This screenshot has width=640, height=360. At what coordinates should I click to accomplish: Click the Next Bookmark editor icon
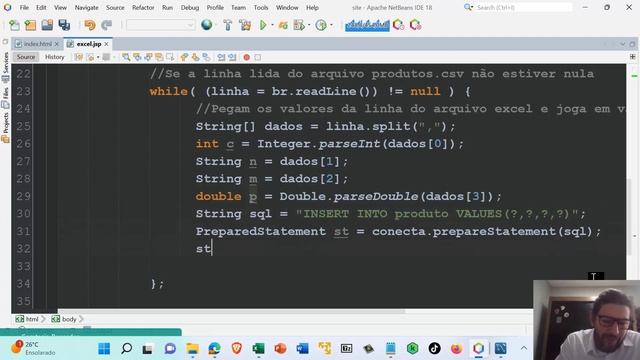(x=196, y=57)
